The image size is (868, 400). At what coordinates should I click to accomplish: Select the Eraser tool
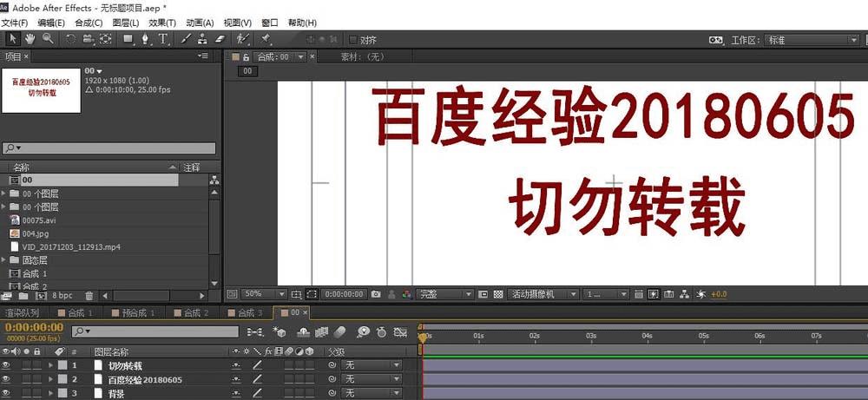click(220, 39)
